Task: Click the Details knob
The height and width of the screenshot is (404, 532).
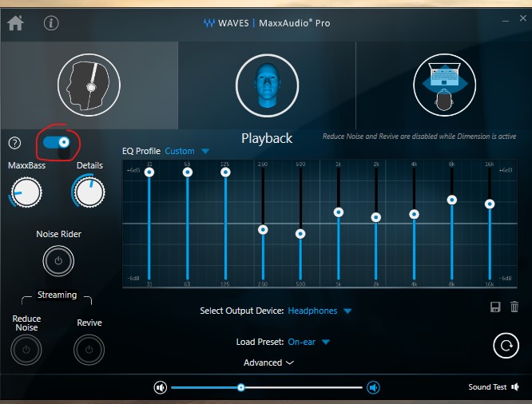Action: (89, 192)
